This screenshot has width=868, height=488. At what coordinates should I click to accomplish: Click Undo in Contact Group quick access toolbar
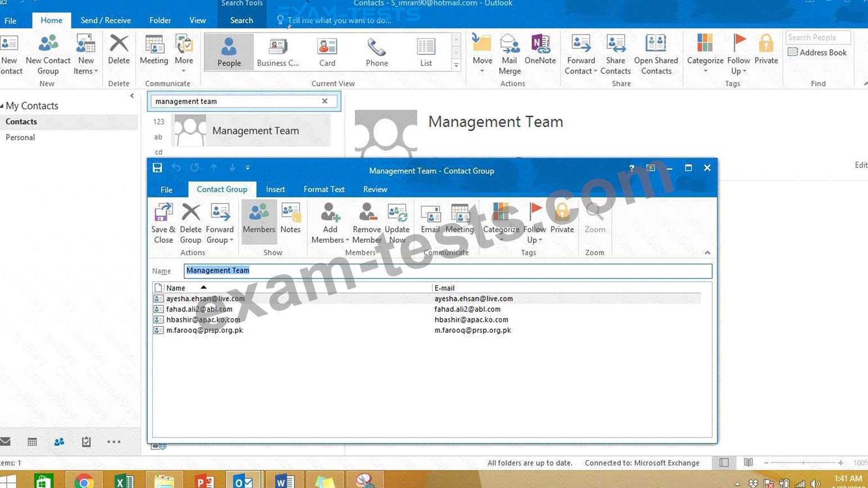pyautogui.click(x=176, y=168)
